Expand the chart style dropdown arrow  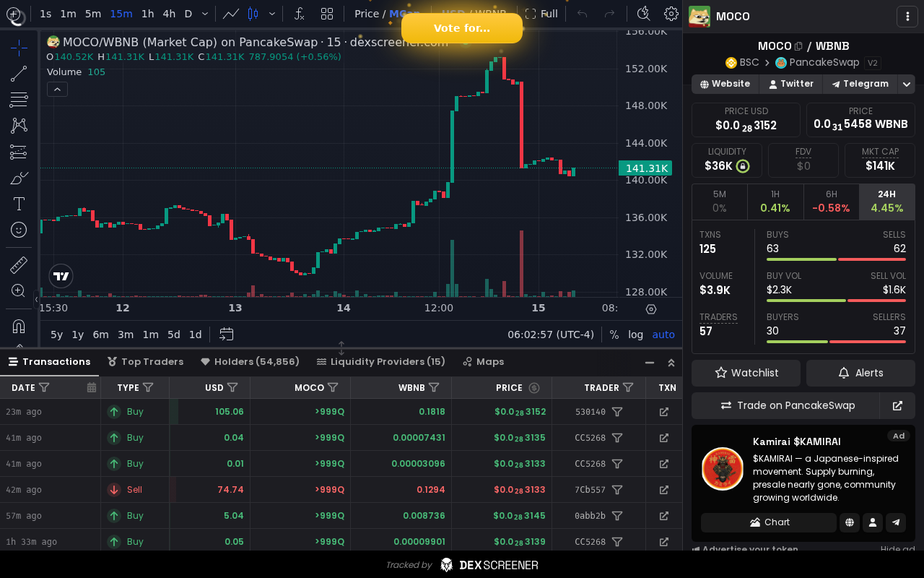pyautogui.click(x=272, y=14)
